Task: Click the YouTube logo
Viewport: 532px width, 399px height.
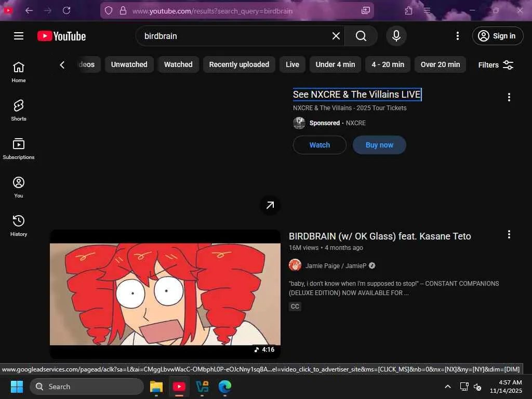Action: coord(62,36)
